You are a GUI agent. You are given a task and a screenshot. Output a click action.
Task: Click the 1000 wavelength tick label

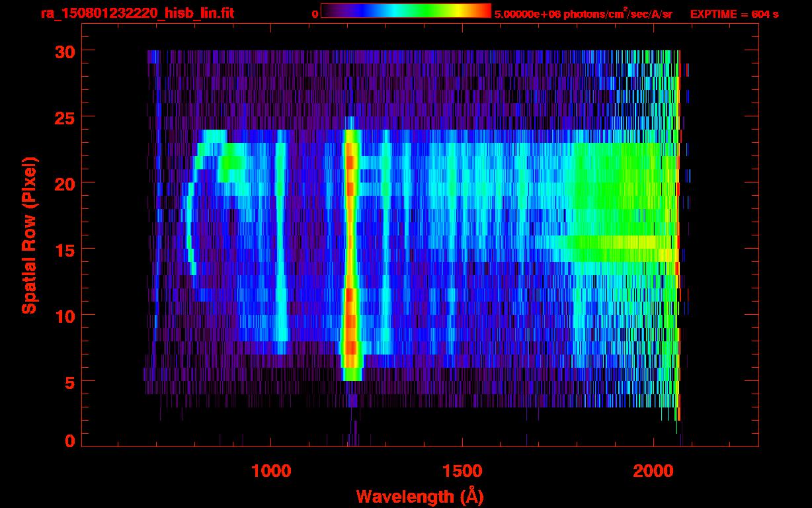point(271,471)
